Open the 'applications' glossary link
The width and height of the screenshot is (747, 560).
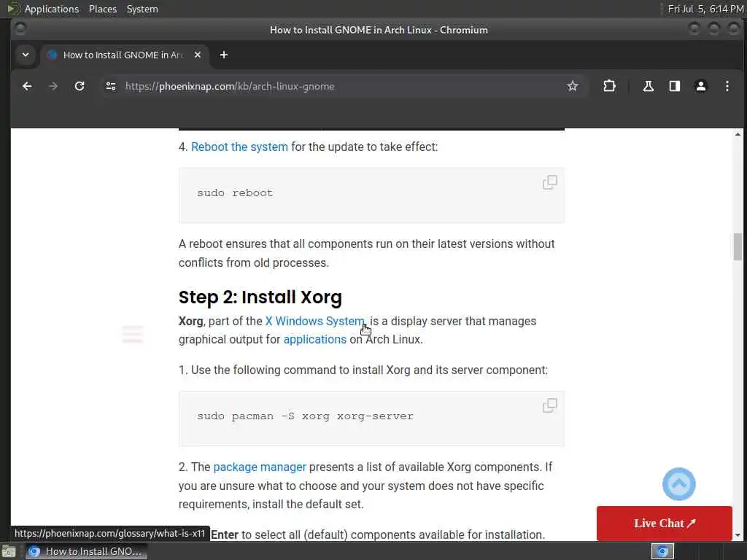(x=315, y=340)
